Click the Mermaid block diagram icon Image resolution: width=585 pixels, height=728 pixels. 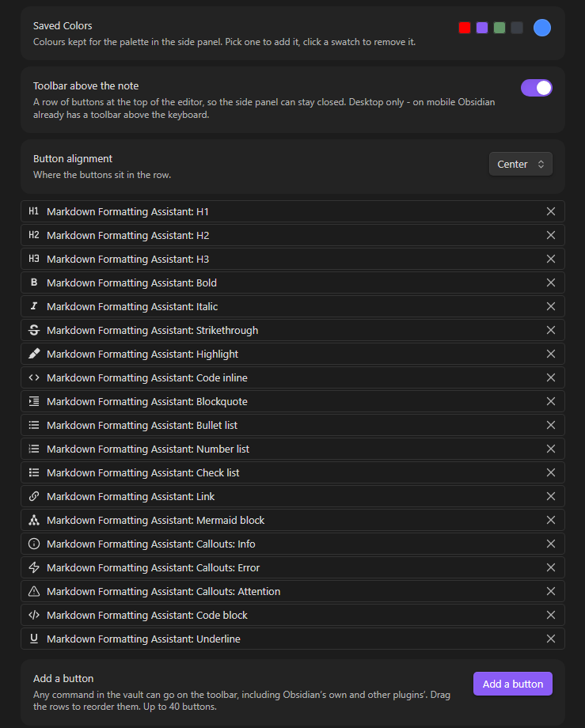(34, 520)
